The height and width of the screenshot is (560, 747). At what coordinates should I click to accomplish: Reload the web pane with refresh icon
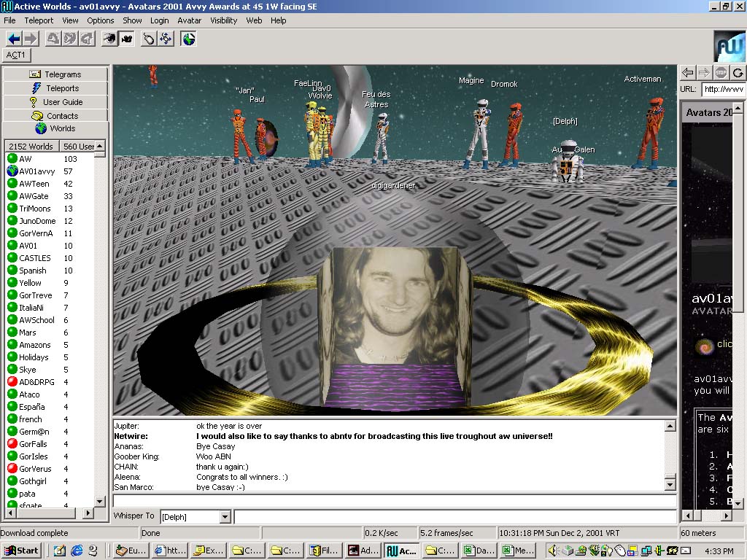pos(738,72)
